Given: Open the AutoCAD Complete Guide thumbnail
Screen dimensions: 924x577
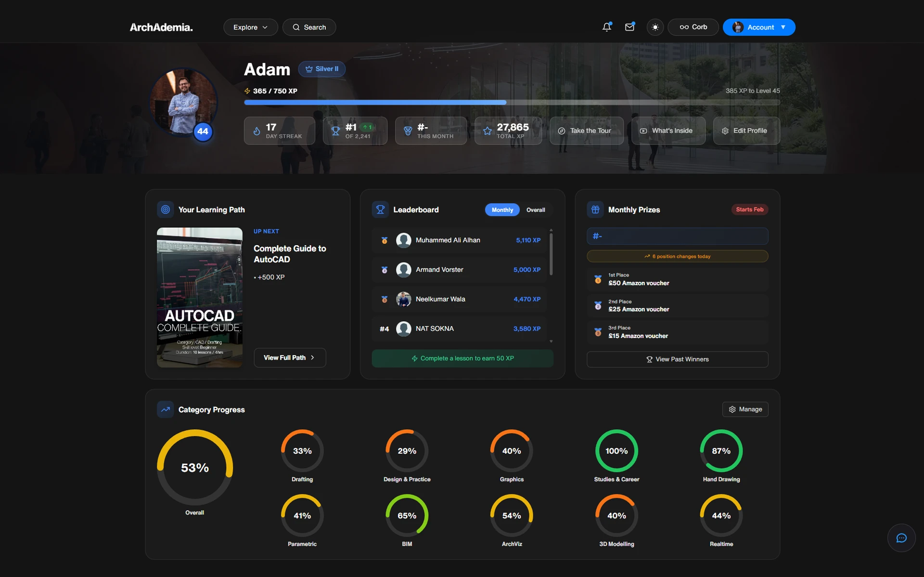Looking at the screenshot, I should pos(199,297).
